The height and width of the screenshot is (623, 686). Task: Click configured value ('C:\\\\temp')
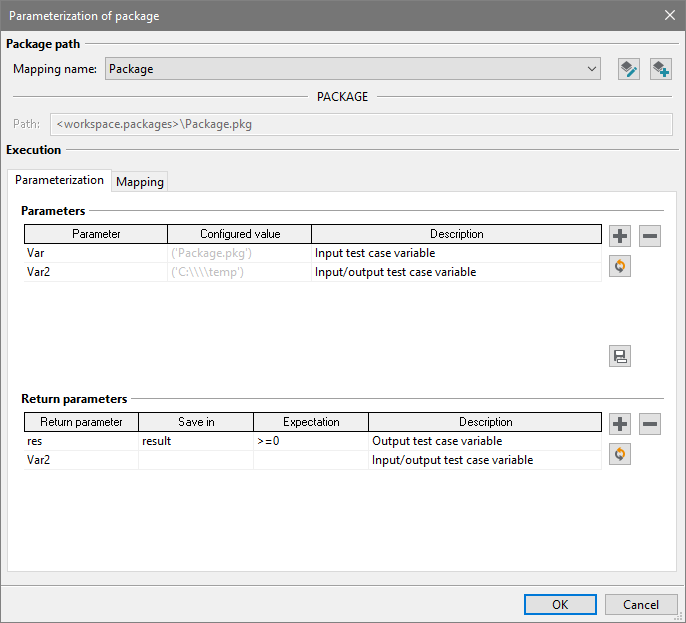pyautogui.click(x=239, y=272)
